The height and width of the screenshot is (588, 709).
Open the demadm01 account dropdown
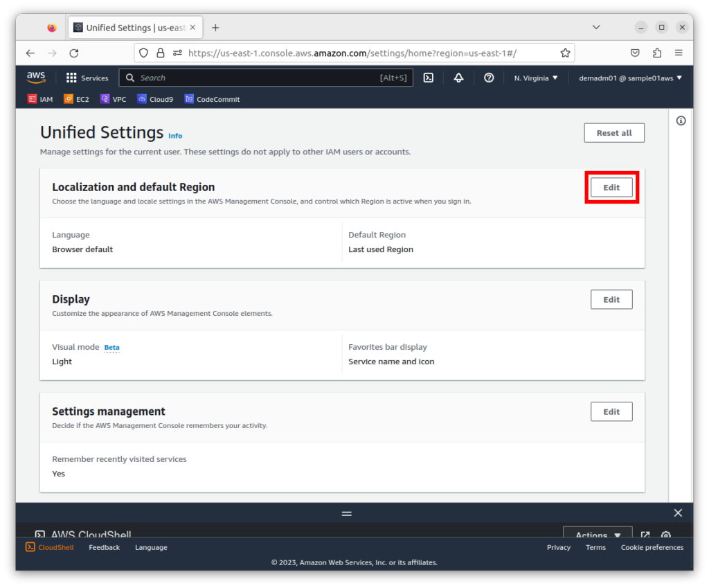630,78
